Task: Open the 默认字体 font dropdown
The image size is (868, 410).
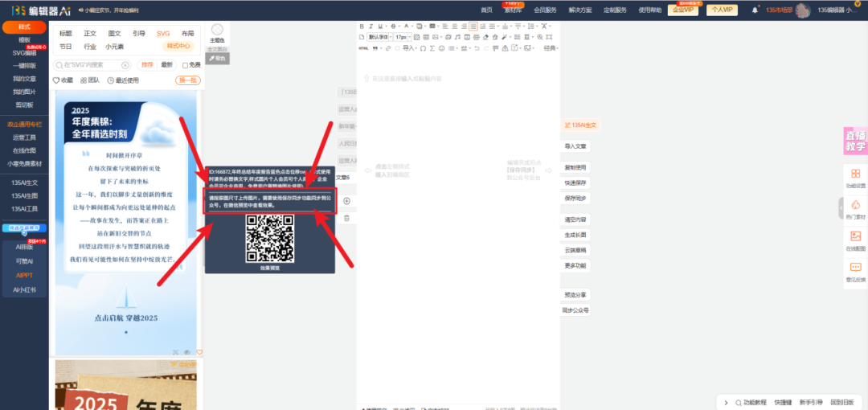Action: [x=378, y=37]
